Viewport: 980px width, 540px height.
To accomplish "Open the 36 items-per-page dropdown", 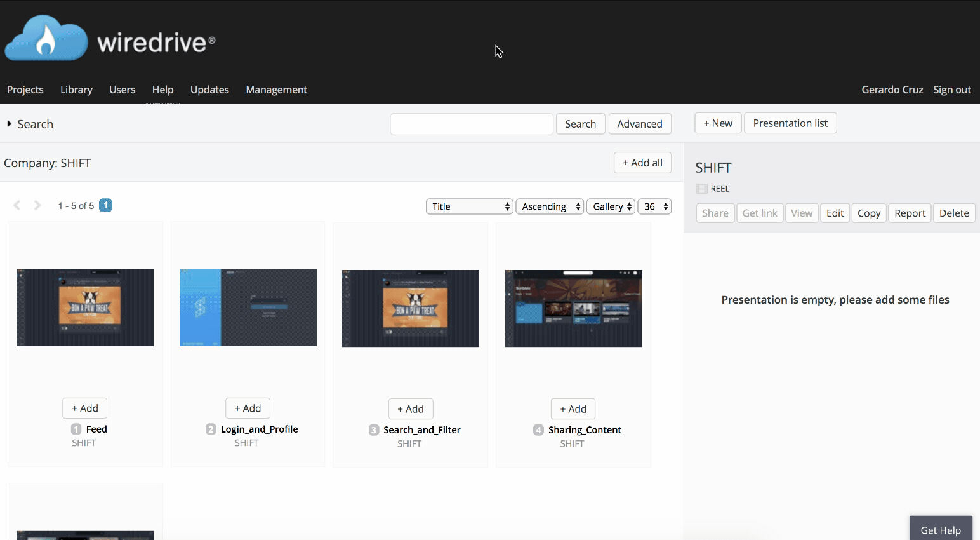I will coord(654,206).
